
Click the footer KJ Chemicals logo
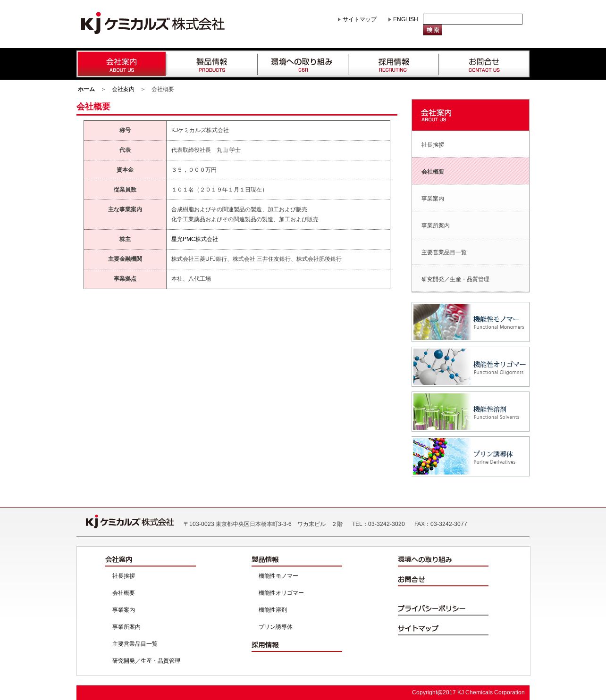coord(130,522)
